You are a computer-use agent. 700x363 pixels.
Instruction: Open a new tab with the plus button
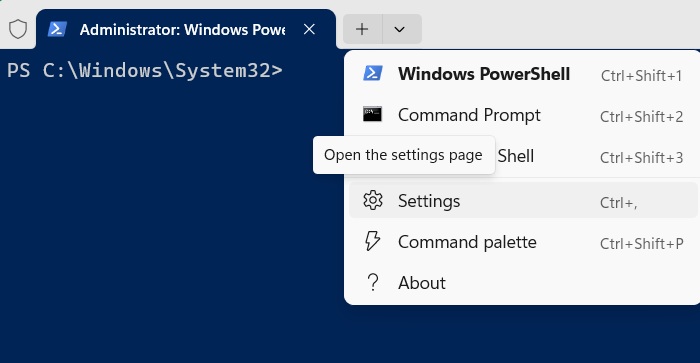[362, 29]
